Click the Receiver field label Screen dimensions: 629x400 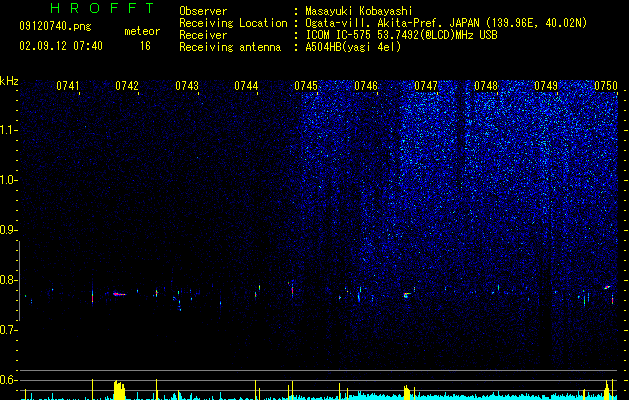(203, 35)
